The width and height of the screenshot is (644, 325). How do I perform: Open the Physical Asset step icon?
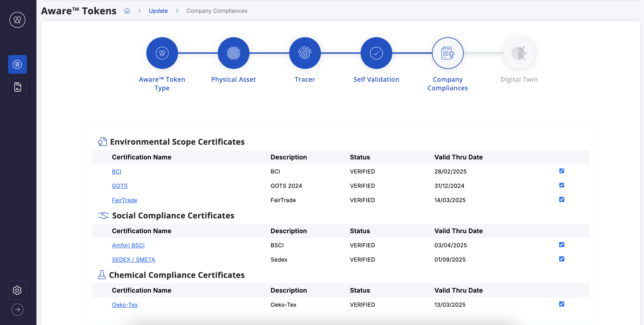point(233,53)
